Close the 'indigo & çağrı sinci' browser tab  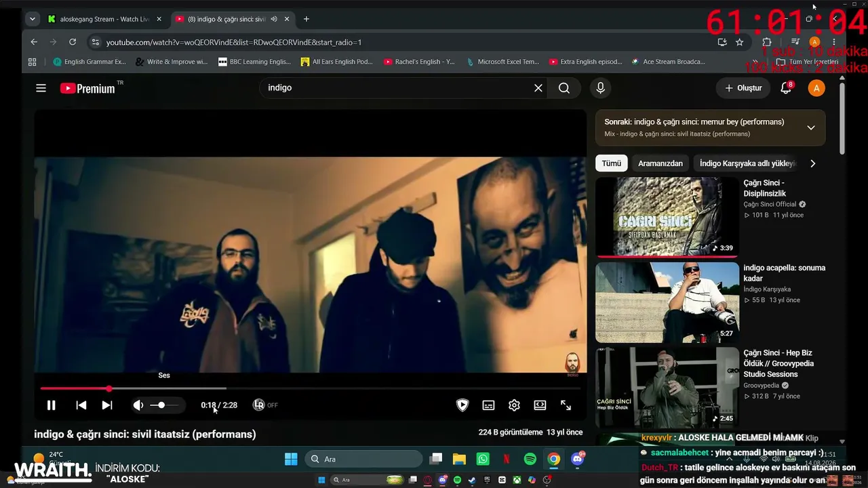click(285, 19)
